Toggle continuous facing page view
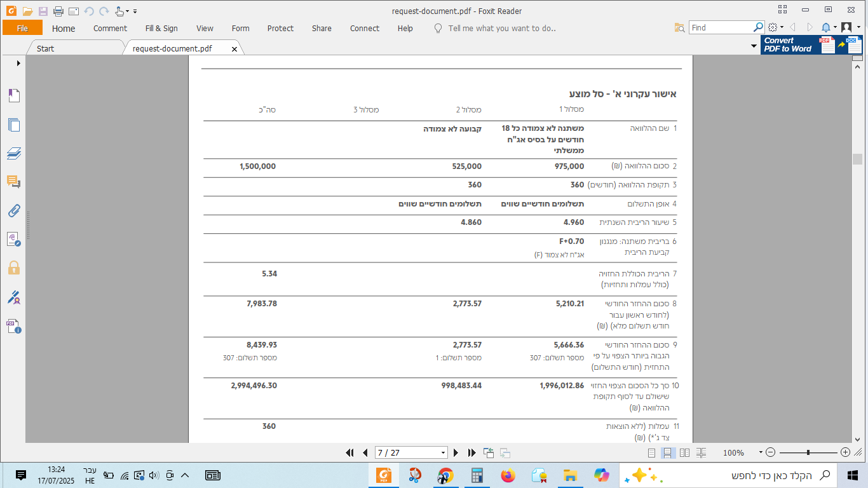868x488 pixels. (701, 453)
